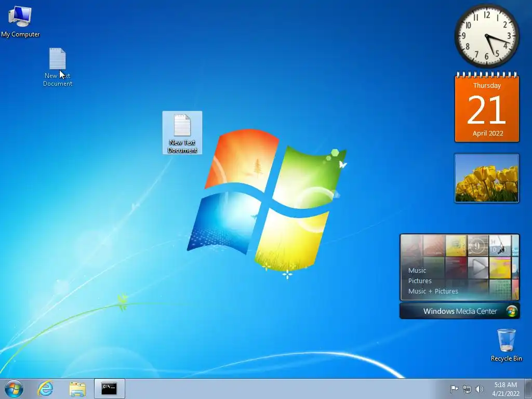Select the highlighted New Text Document icon

coord(182,133)
